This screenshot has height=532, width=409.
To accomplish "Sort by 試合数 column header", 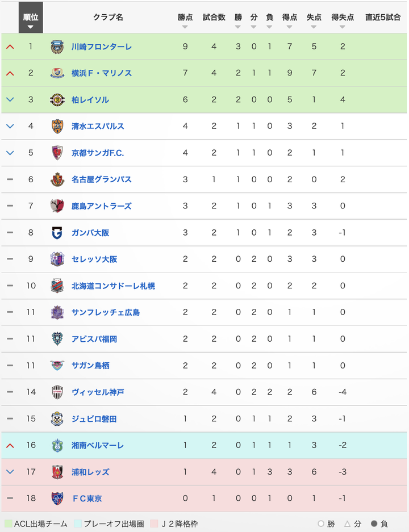I will point(214,17).
